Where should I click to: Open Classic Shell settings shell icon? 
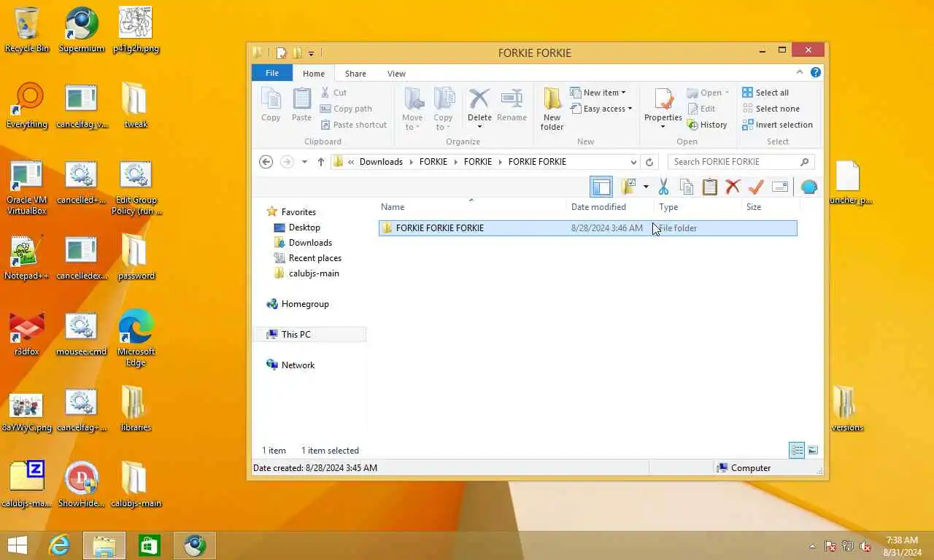pyautogui.click(x=808, y=187)
